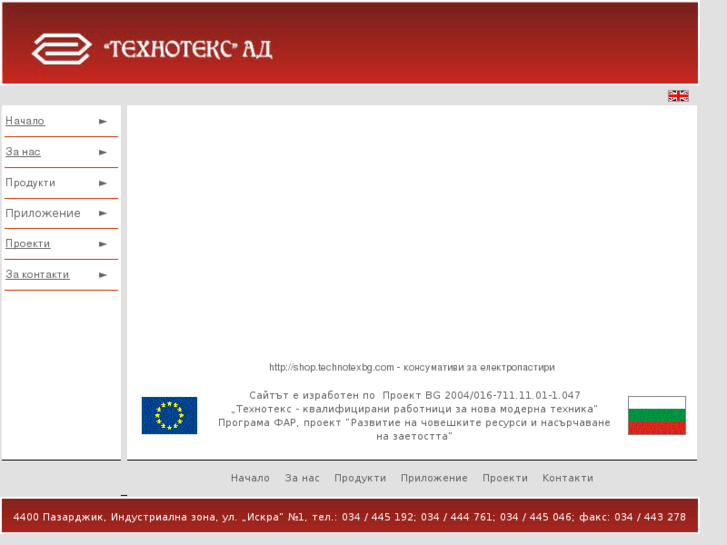Screen dimensions: 727x545
Task: Click the arrow beside За нас
Action: [x=103, y=152]
